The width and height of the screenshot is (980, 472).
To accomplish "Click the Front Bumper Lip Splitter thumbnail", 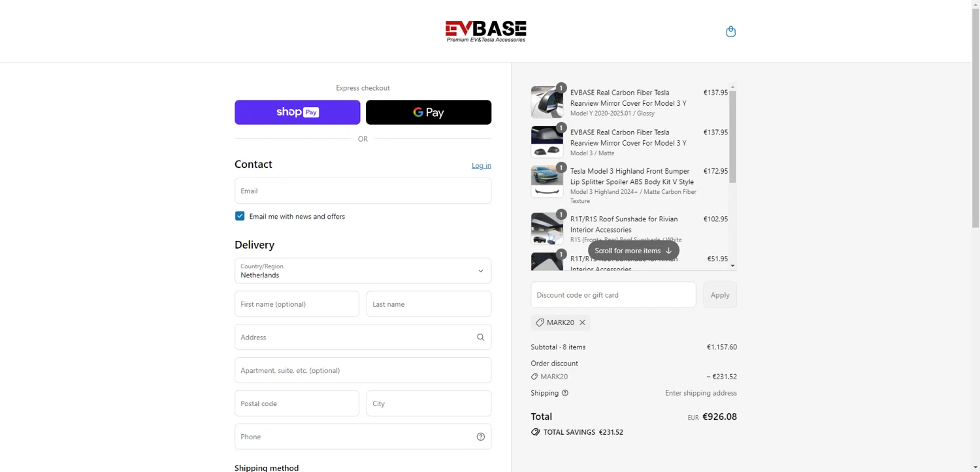I will 547,181.
